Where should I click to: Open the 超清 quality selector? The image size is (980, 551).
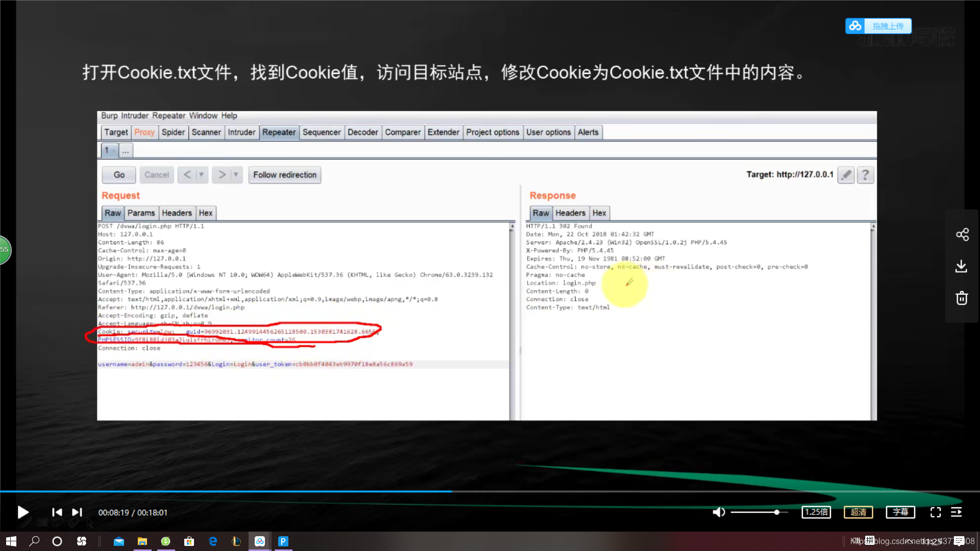tap(858, 512)
